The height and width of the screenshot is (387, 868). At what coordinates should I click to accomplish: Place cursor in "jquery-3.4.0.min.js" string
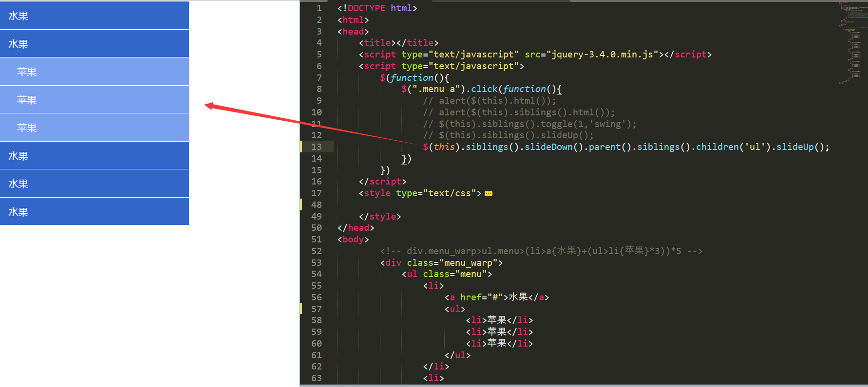point(602,55)
